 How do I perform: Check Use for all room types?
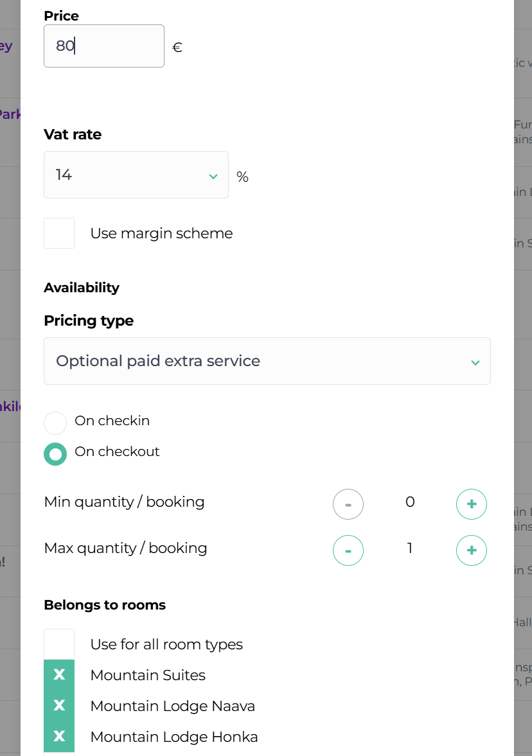click(59, 644)
